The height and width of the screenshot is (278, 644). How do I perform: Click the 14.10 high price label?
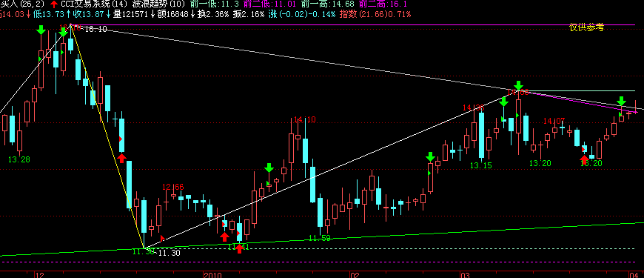coord(305,119)
